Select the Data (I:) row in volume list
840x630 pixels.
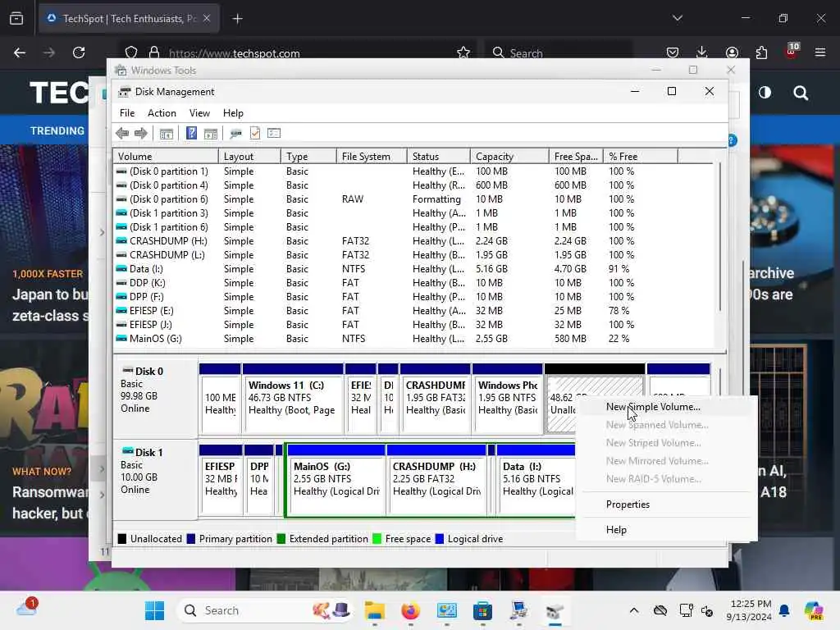click(x=413, y=269)
